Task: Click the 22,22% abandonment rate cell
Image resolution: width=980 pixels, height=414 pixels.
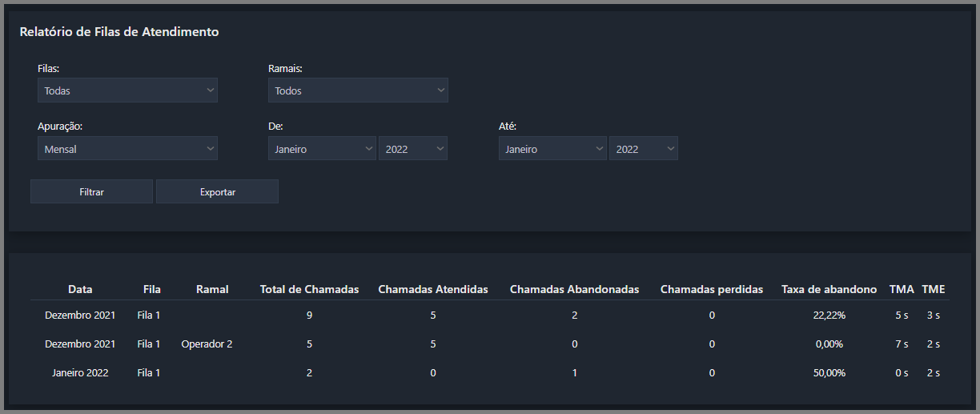Action: pos(829,315)
